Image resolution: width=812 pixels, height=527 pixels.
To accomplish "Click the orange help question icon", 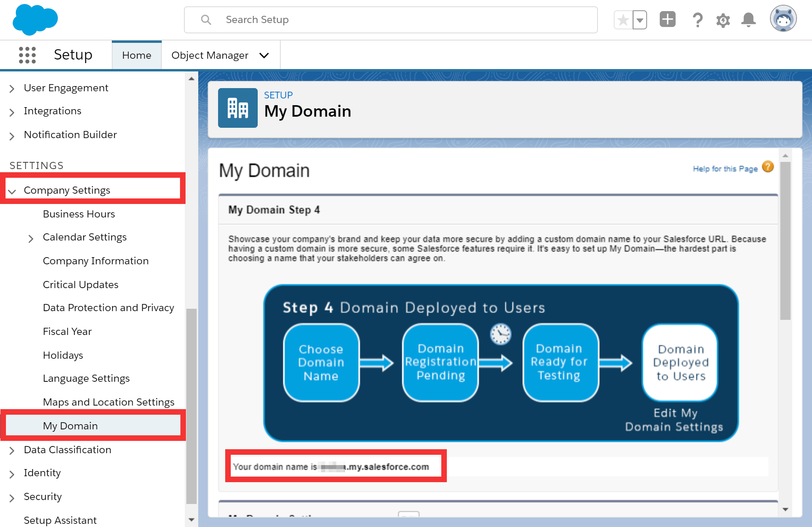I will (x=768, y=167).
